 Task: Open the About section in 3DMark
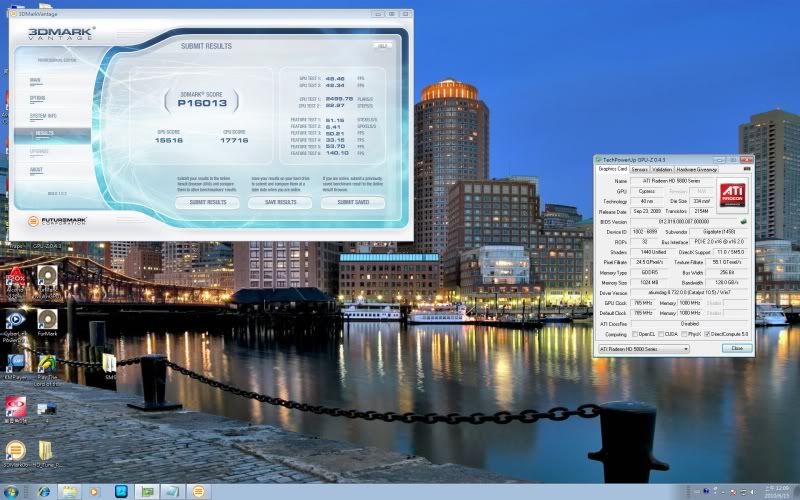pyautogui.click(x=36, y=170)
